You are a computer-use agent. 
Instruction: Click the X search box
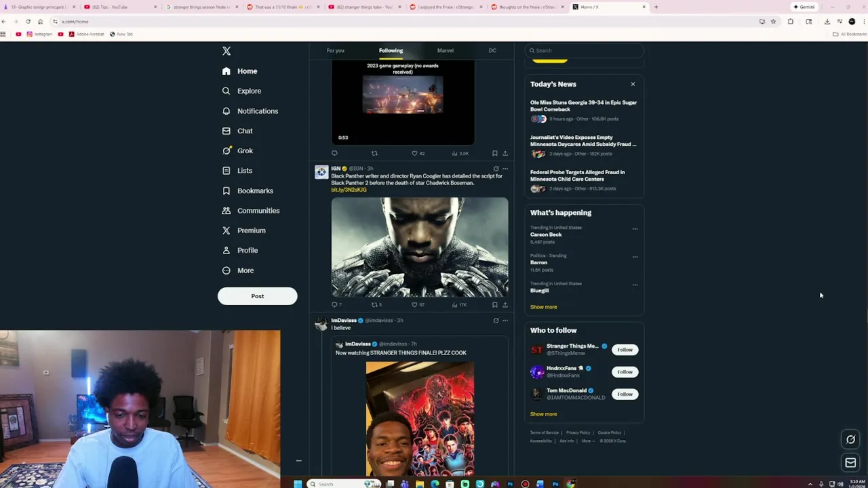tap(584, 51)
